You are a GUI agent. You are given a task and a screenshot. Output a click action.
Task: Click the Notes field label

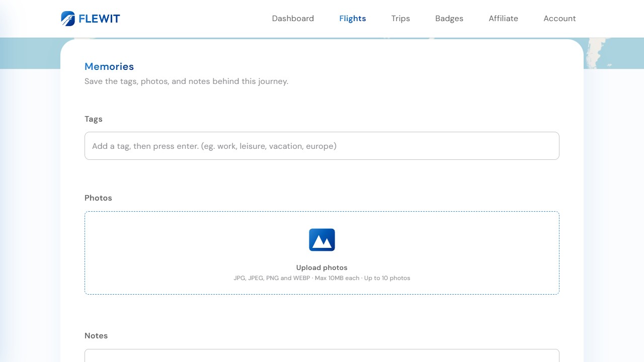pyautogui.click(x=96, y=336)
